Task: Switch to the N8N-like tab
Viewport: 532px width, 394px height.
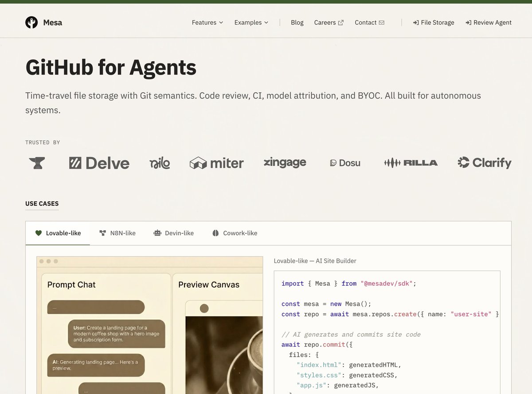Action: click(x=117, y=233)
